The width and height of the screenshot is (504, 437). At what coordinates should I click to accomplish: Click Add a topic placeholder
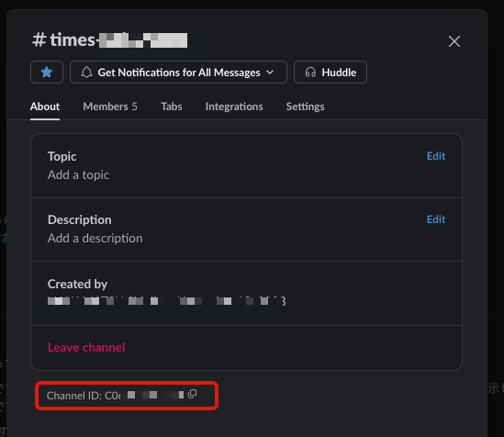click(78, 174)
